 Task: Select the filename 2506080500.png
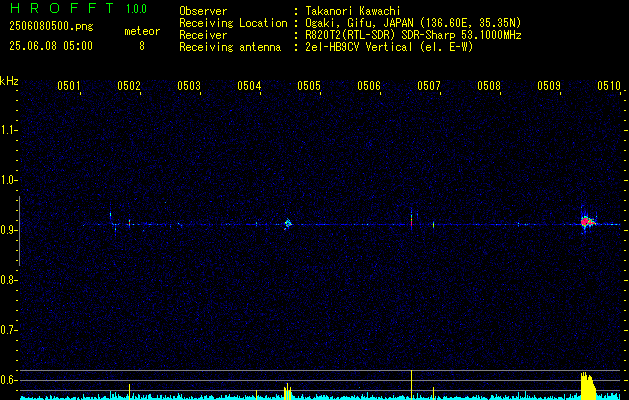tap(51, 27)
